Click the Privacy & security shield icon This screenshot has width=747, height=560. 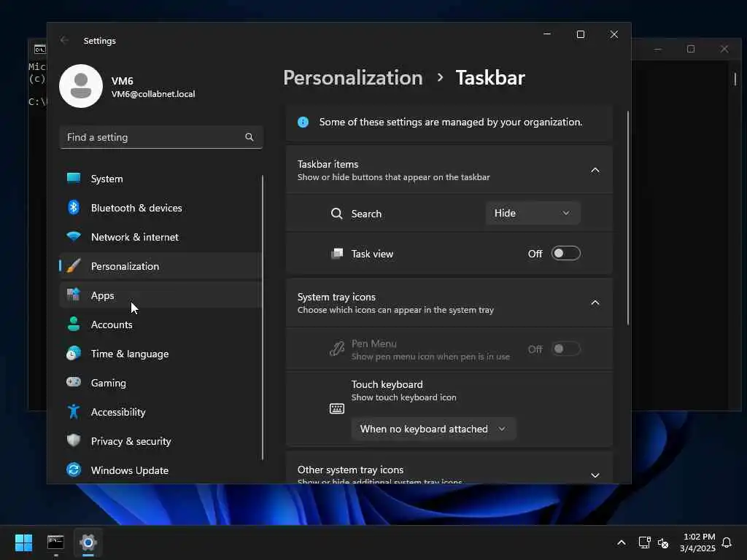(74, 440)
